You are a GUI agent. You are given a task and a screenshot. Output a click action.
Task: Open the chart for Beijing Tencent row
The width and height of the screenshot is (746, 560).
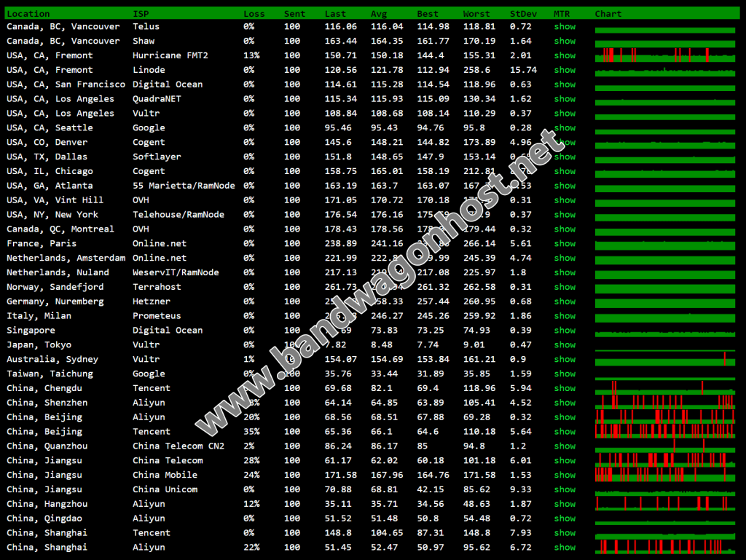[x=665, y=431]
